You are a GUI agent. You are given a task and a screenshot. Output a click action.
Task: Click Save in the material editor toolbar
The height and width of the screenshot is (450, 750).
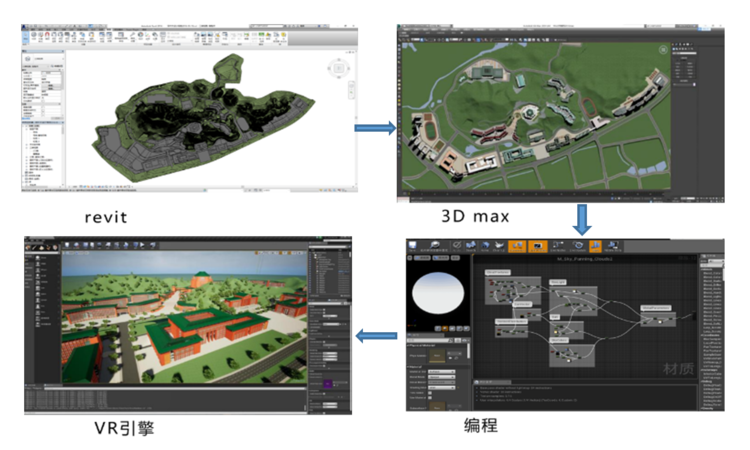pos(412,247)
